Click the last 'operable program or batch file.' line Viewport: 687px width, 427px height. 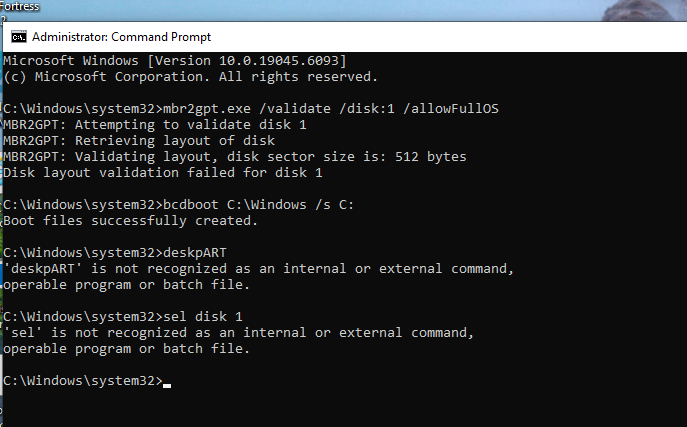126,349
